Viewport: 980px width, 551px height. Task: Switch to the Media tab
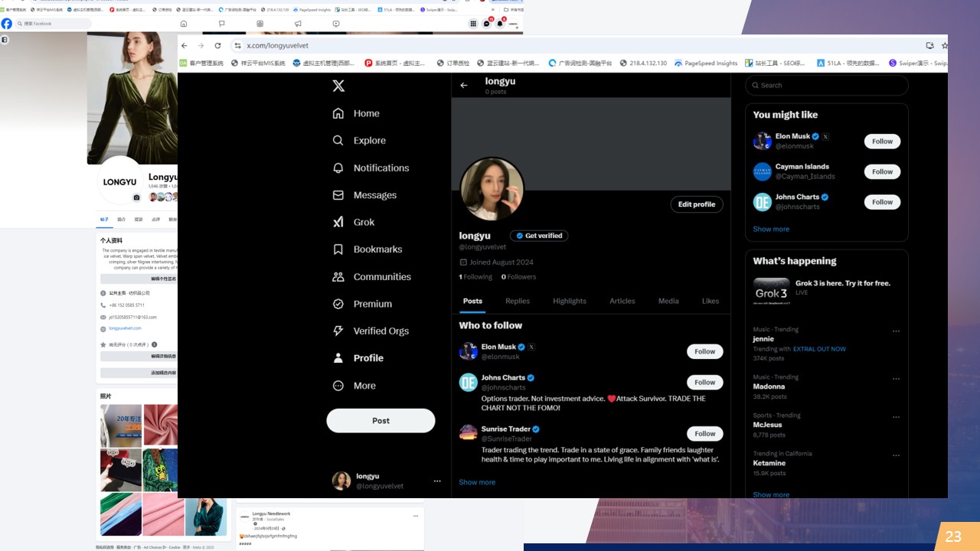pos(668,302)
